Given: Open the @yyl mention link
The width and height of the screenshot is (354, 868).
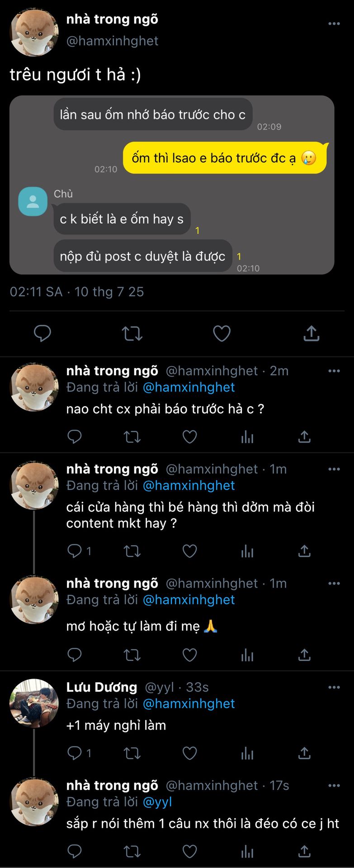Looking at the screenshot, I should click(157, 802).
